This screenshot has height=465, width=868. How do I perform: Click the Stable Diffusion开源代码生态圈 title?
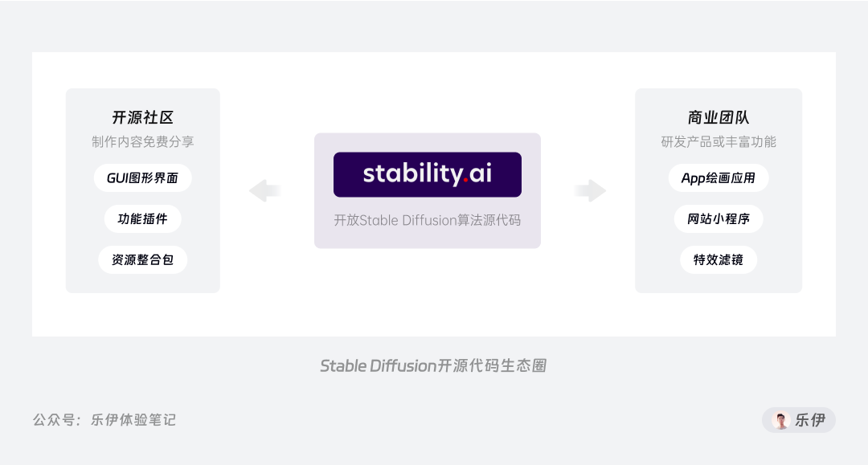433,365
